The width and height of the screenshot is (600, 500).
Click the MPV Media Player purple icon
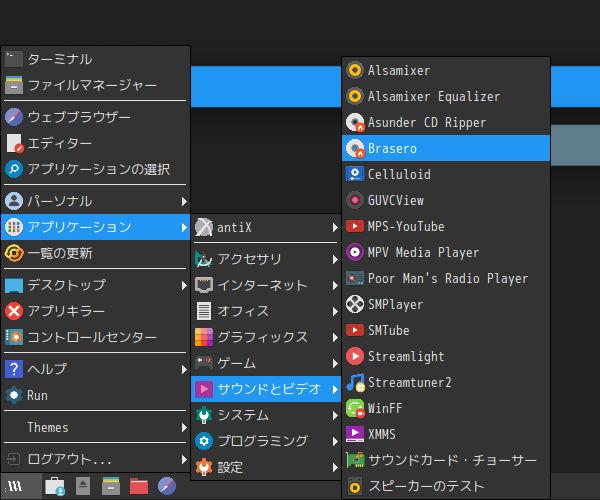click(355, 252)
